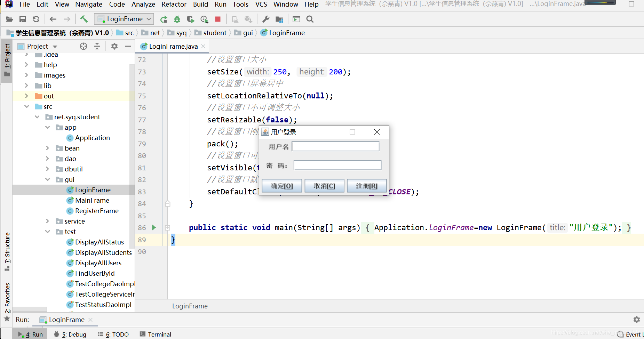
Task: Open the Navigate menu
Action: click(x=89, y=4)
